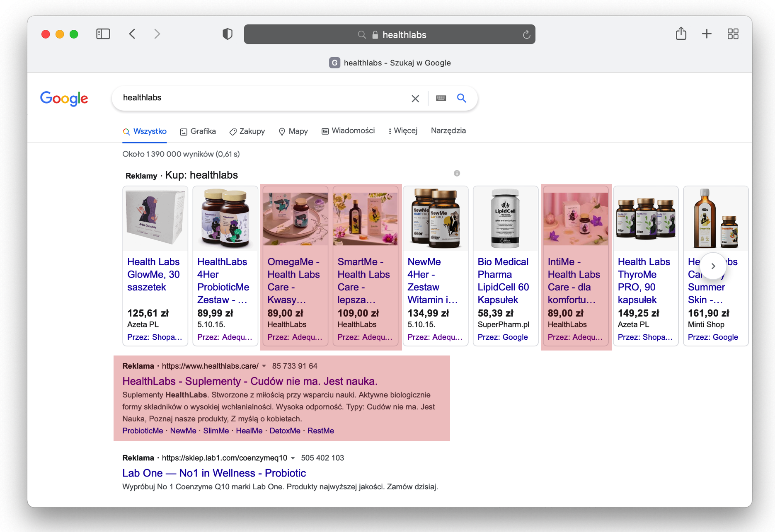Screen dimensions: 775x532
Task: Click the address bar showing healthlabs
Action: pos(389,34)
